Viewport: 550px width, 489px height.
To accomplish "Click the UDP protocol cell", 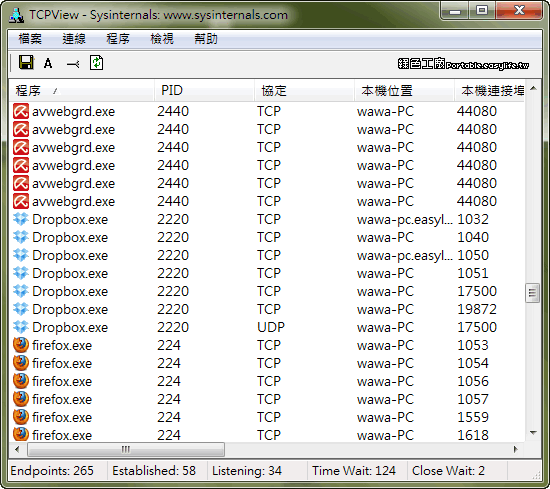I will pos(271,327).
